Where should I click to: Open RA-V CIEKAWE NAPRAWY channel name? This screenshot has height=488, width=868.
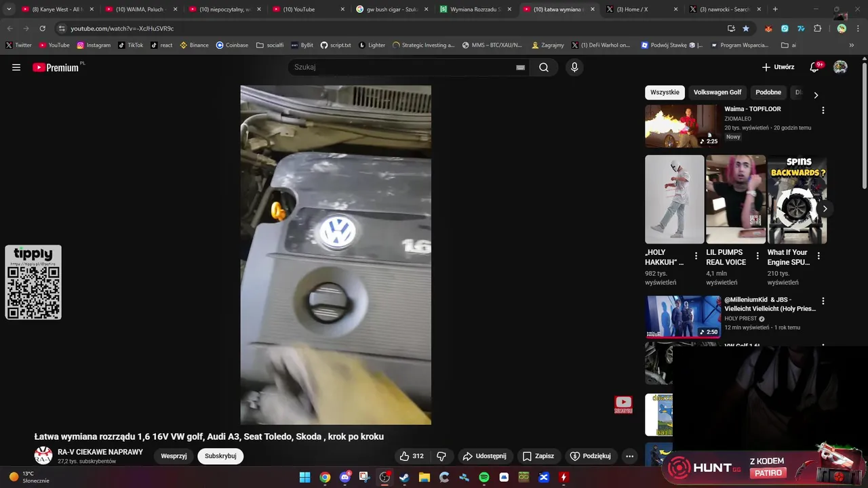tap(100, 452)
